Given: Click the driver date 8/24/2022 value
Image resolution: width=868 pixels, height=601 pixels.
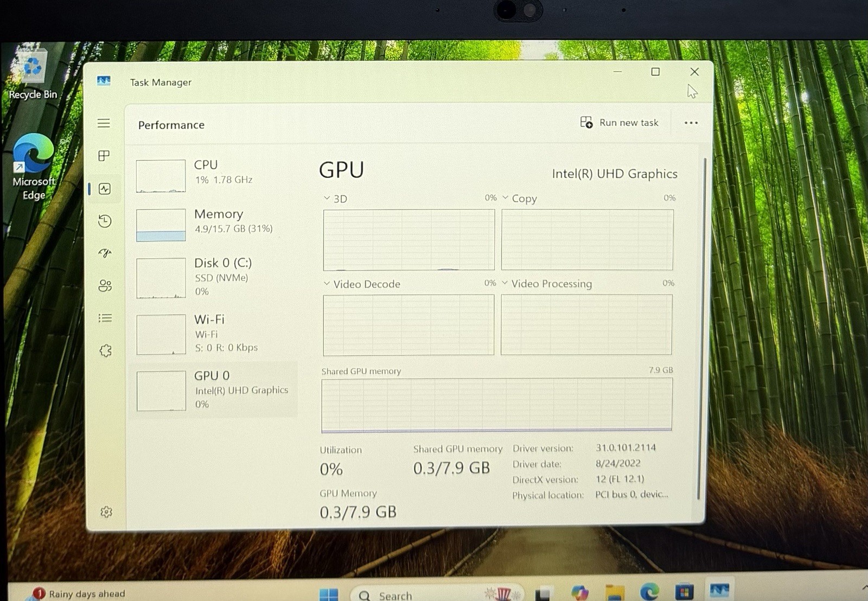Looking at the screenshot, I should coord(618,463).
